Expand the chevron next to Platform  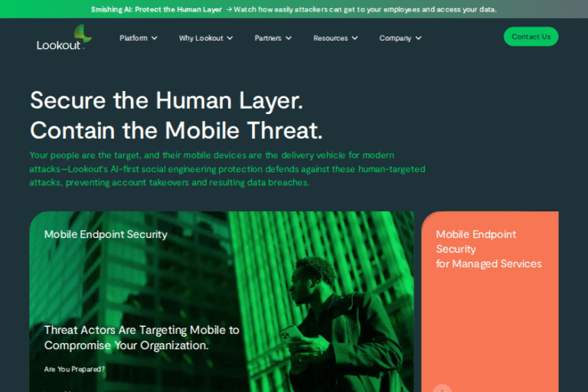(x=154, y=38)
